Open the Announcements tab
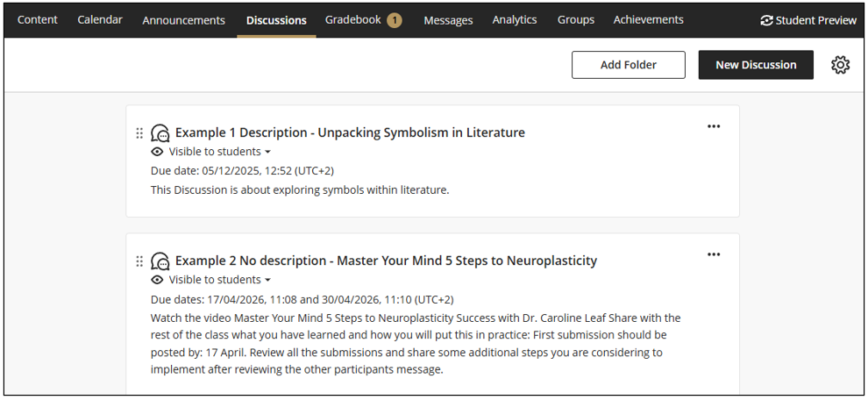This screenshot has height=400, width=868. [184, 20]
